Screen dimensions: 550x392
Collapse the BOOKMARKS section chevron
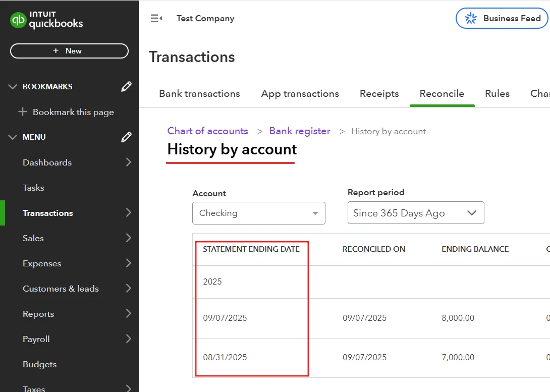[x=13, y=87]
